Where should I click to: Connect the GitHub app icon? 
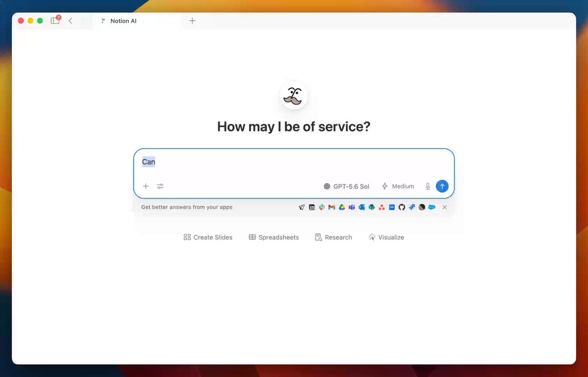point(402,207)
